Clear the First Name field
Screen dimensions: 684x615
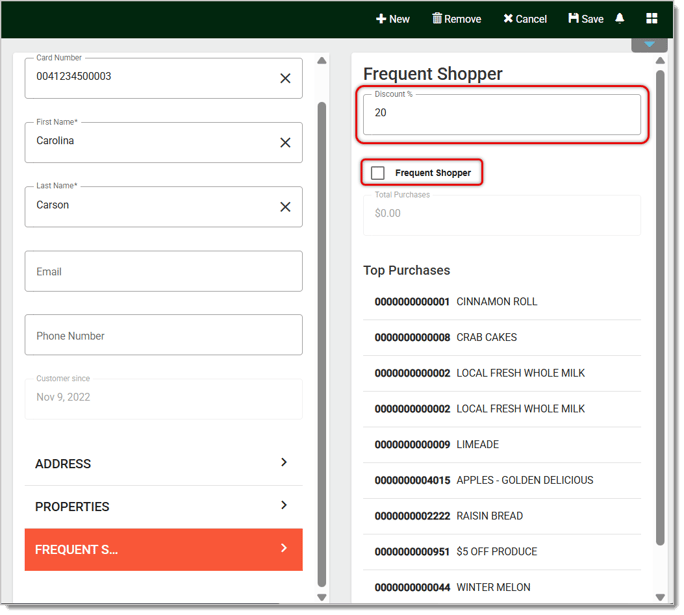click(285, 142)
